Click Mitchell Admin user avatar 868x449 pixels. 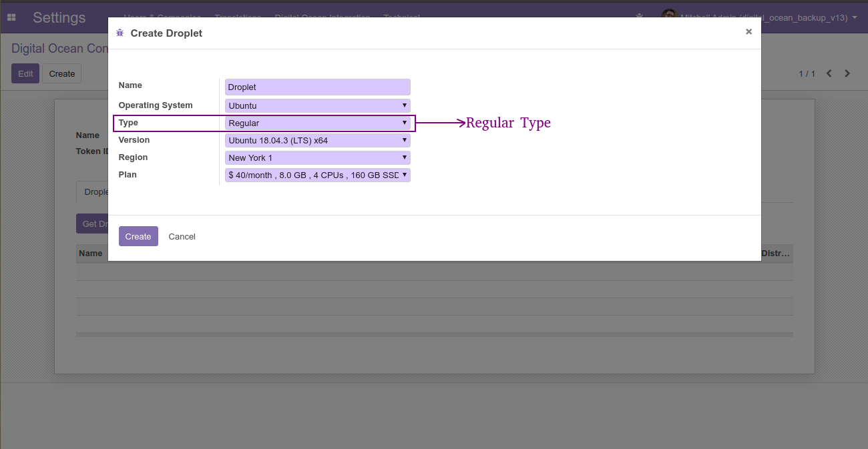[669, 14]
